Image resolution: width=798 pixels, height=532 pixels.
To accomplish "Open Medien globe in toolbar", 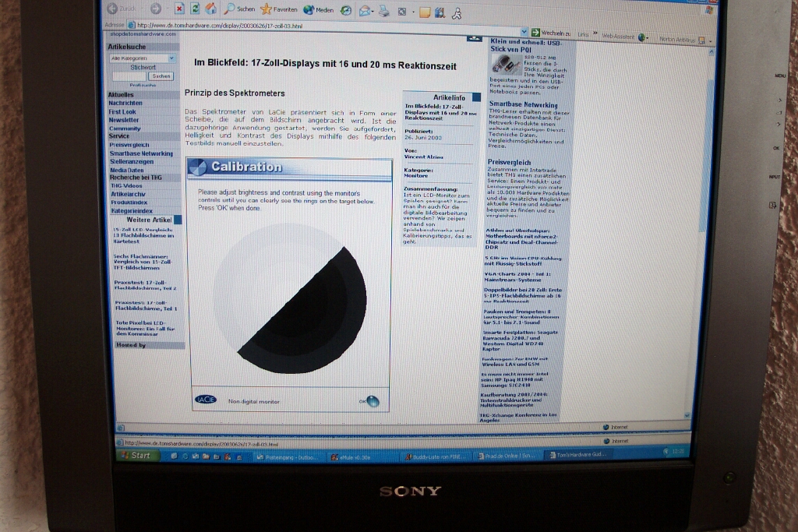I will (x=309, y=9).
